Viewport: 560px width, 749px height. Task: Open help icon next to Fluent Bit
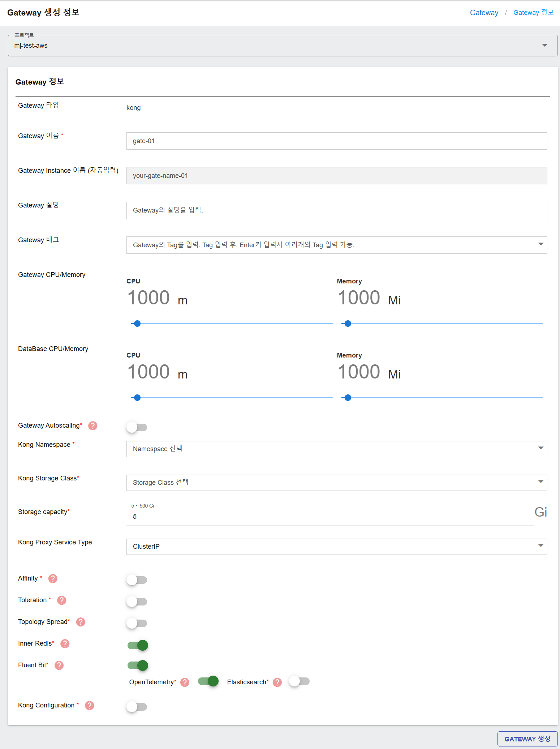coord(59,665)
